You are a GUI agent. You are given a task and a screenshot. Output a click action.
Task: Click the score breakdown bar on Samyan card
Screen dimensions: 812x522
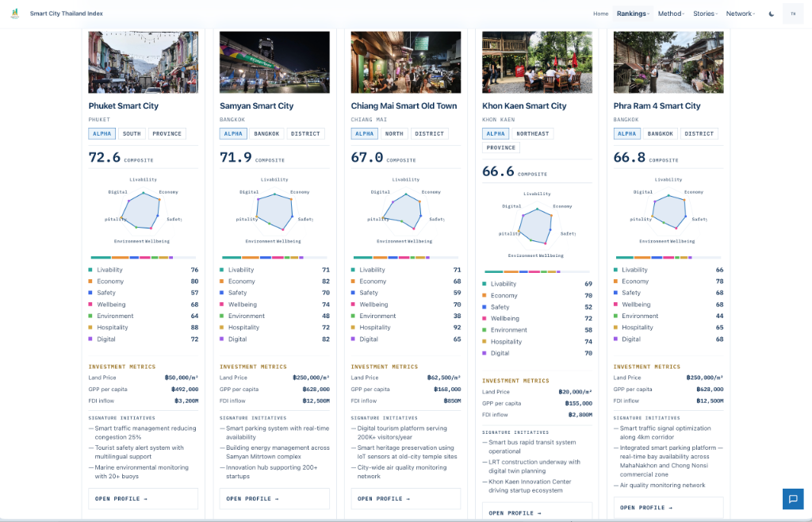coord(274,257)
